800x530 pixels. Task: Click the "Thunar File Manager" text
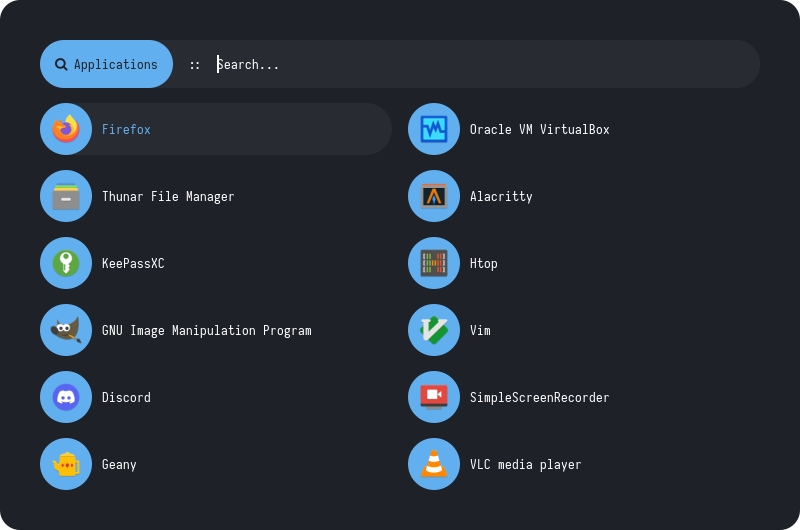coord(168,196)
